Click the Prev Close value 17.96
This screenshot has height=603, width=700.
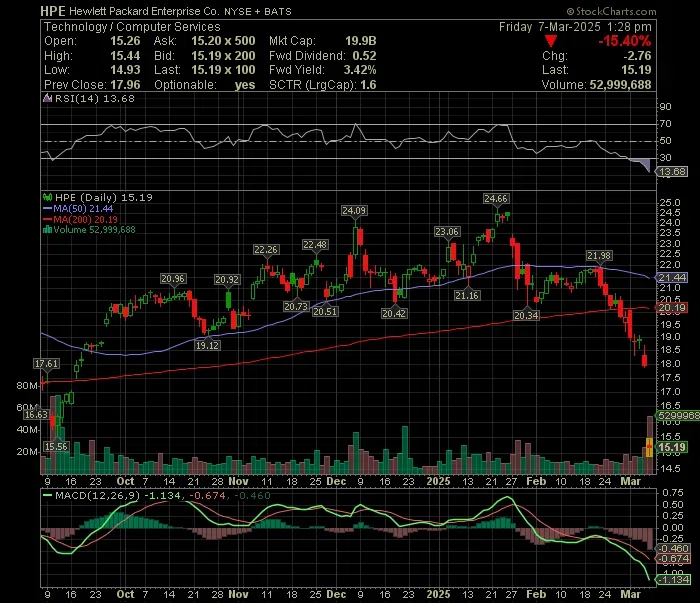(125, 85)
